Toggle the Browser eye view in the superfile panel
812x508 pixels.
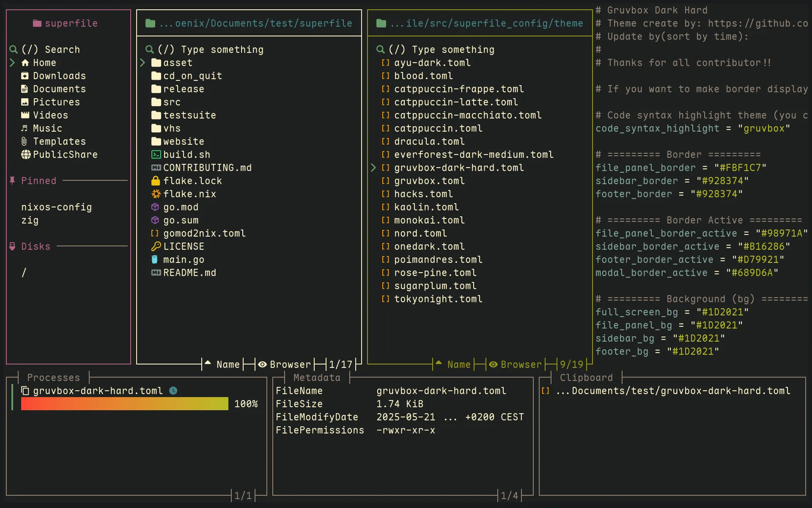263,364
